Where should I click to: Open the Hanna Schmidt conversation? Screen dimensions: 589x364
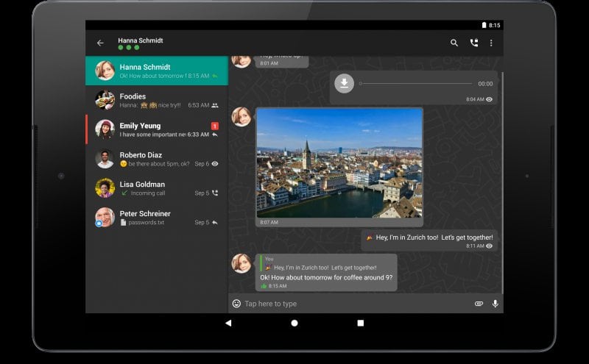[x=157, y=71]
